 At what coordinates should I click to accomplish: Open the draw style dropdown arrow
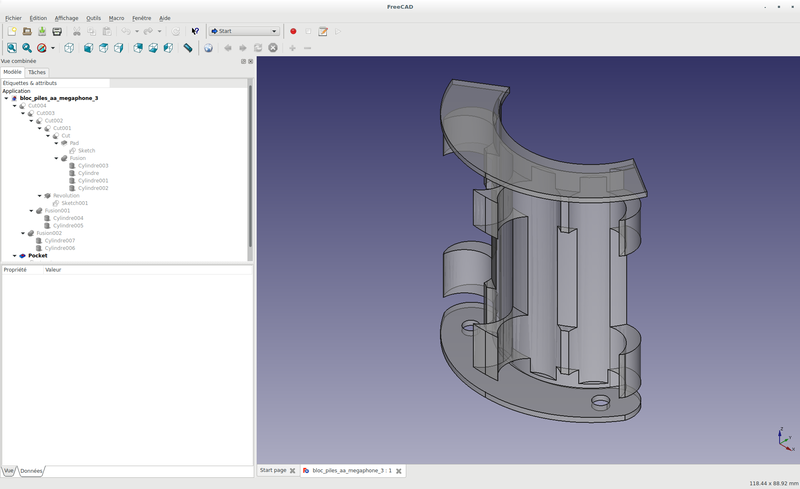(53, 48)
